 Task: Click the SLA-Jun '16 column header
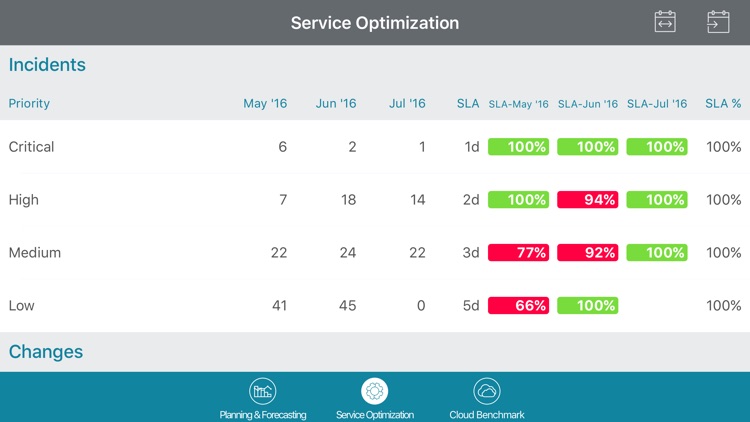tap(588, 104)
